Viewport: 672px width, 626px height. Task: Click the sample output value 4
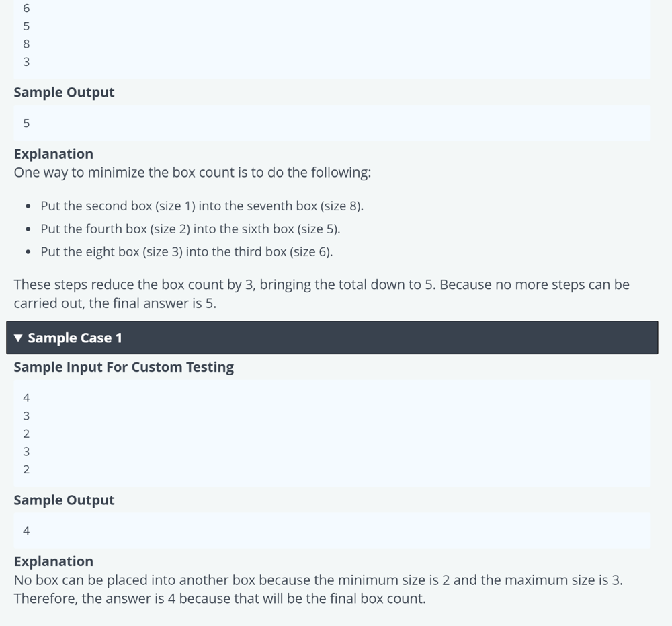tap(26, 531)
